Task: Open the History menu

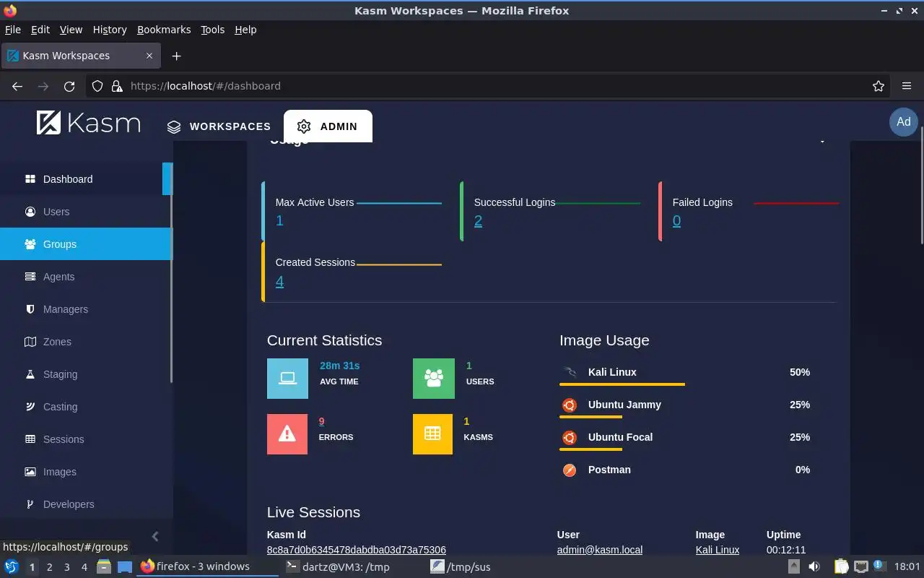Action: [x=110, y=30]
